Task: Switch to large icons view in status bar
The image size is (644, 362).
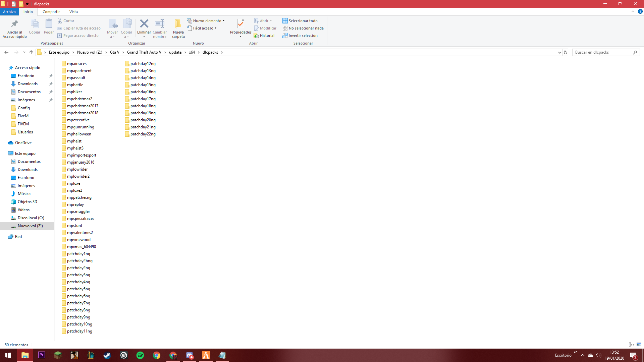Action: [x=639, y=345]
